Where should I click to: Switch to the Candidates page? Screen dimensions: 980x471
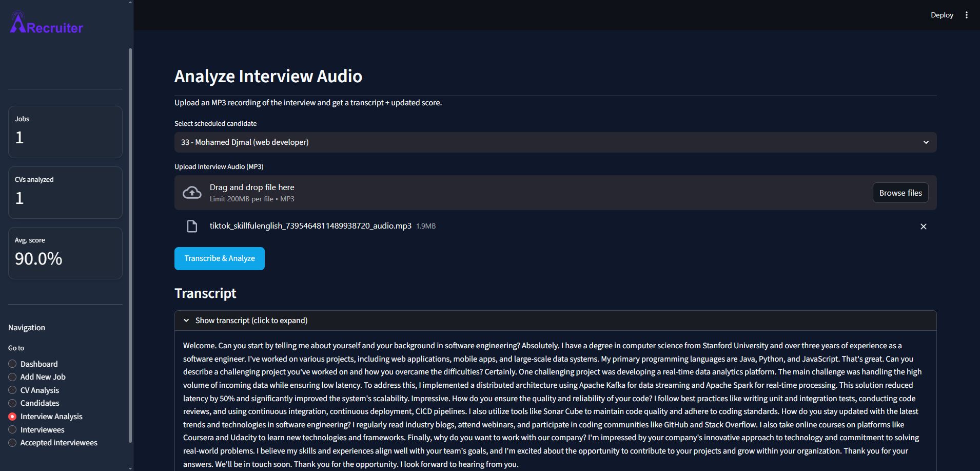pos(13,403)
